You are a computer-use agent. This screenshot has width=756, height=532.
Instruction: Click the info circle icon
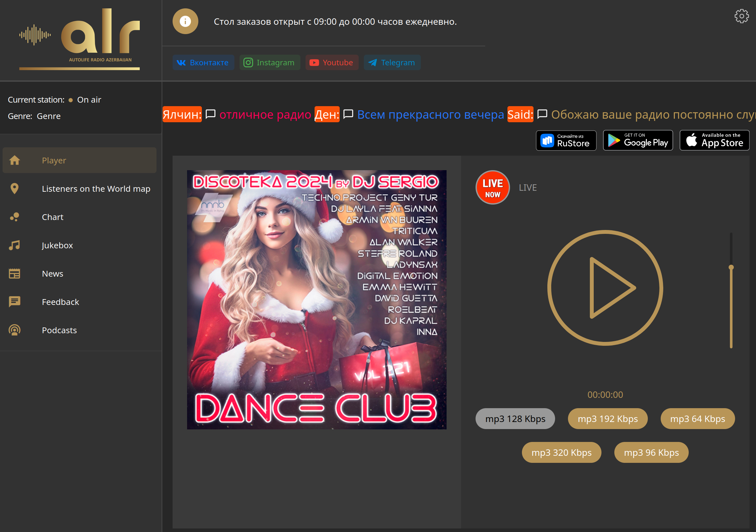(x=185, y=21)
